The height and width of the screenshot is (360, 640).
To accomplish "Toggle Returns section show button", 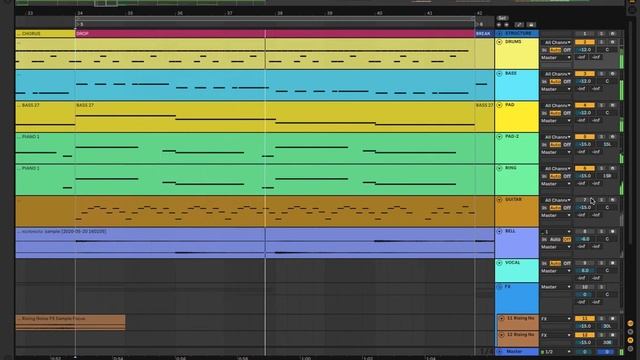I will [631, 332].
